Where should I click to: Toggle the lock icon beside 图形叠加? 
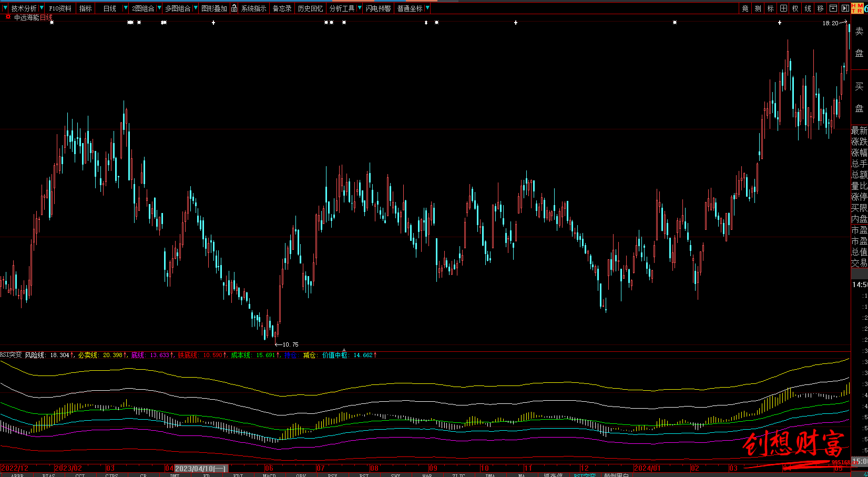pos(234,8)
